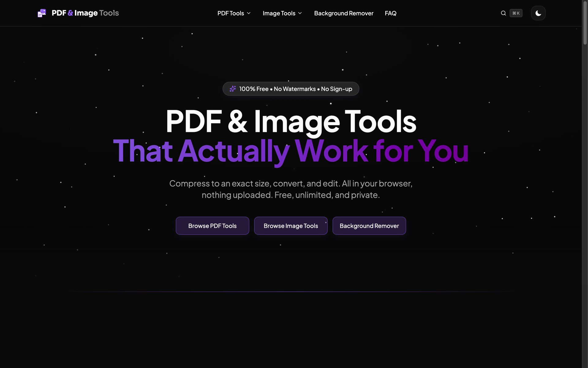Toggle dark mode with the moon icon
The width and height of the screenshot is (588, 368).
pos(538,13)
